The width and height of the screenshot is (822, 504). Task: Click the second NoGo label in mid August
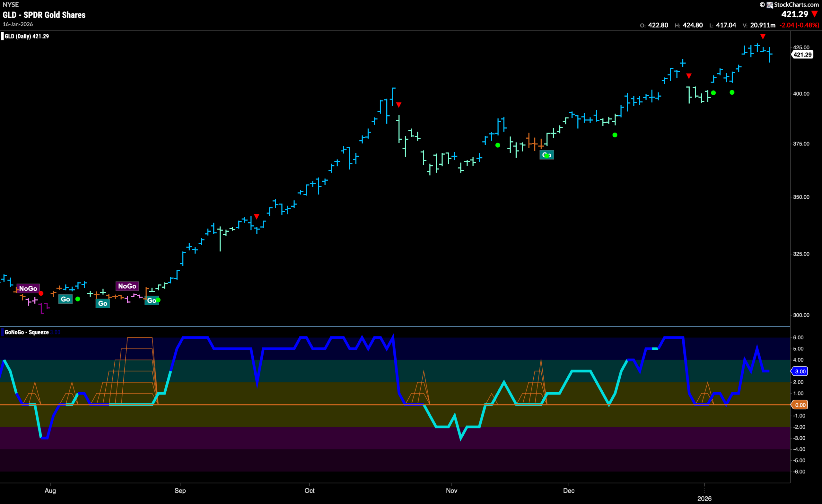coord(127,286)
